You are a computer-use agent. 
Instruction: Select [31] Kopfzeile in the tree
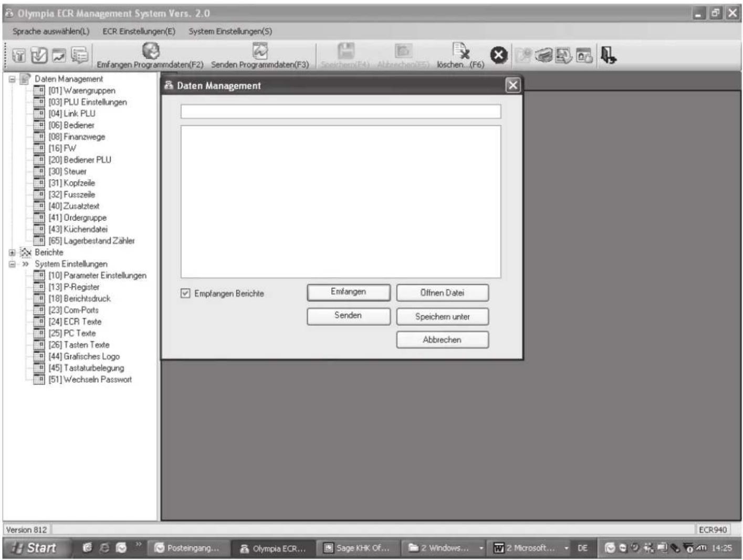tap(72, 183)
